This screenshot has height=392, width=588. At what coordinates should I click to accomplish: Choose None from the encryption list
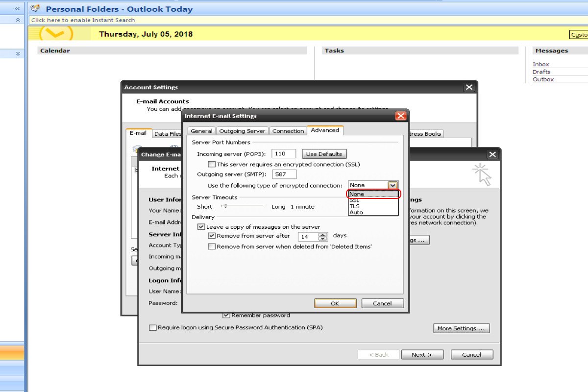pos(373,194)
